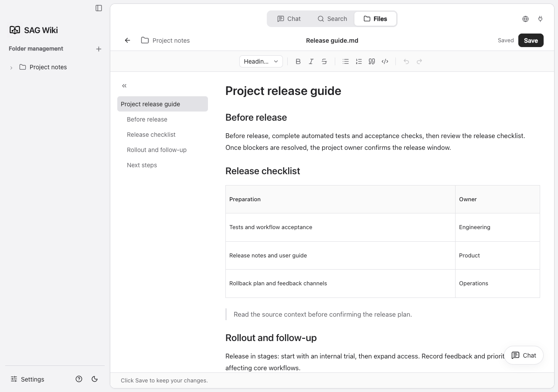Insert a code block
Screen dimensions: 558x392
pyautogui.click(x=385, y=61)
